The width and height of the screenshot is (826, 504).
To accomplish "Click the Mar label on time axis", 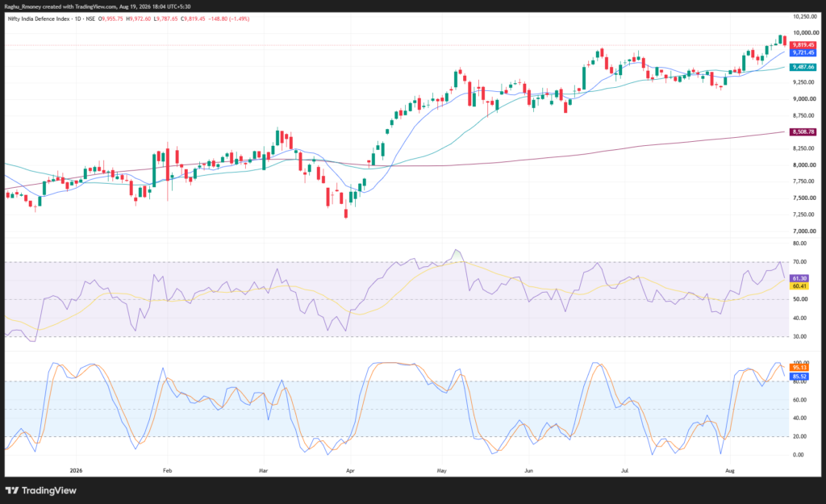I will 264,471.
